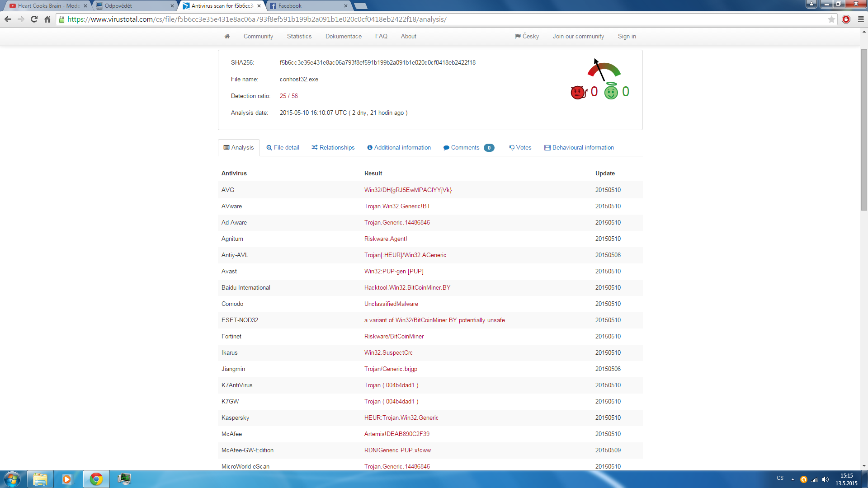Open File Explorer from taskbar
This screenshot has width=868, height=488.
(40, 479)
